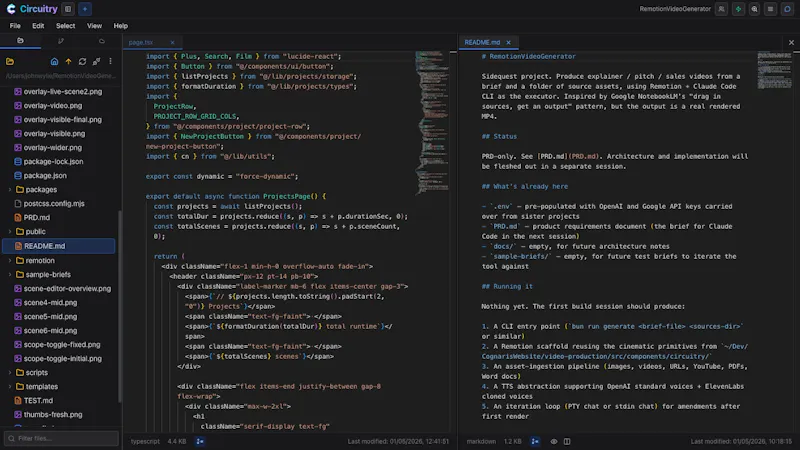
Task: Click the plug connect icon in sidebar
Action: [96, 62]
